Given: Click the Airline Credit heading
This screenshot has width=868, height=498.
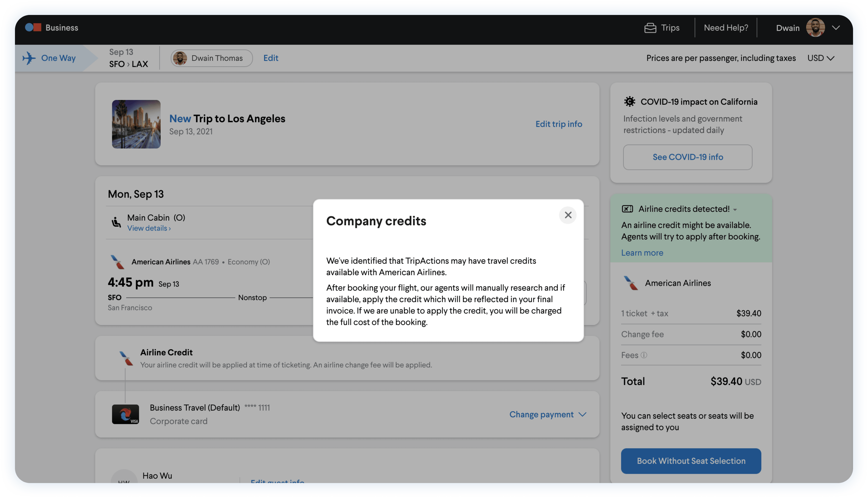Looking at the screenshot, I should tap(166, 352).
